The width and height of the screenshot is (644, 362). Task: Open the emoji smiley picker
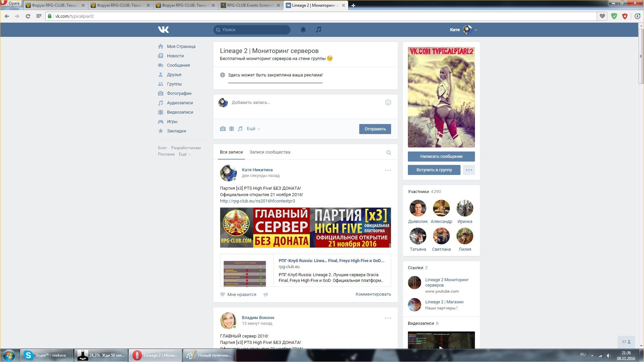point(388,103)
